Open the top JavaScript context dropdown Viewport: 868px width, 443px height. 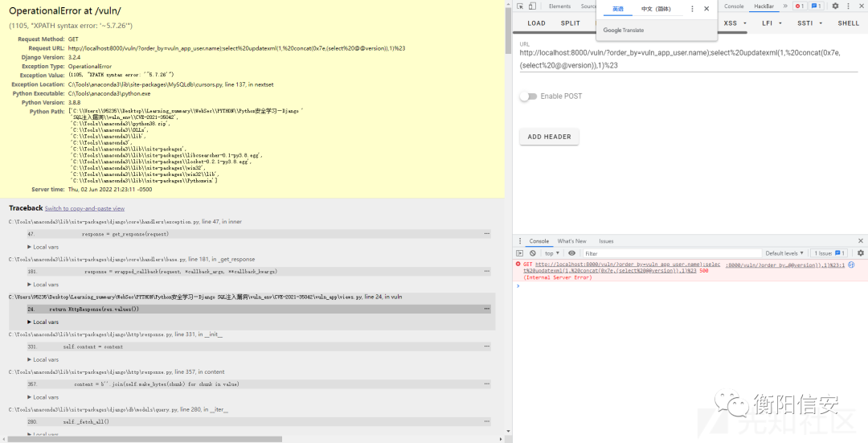click(x=552, y=253)
